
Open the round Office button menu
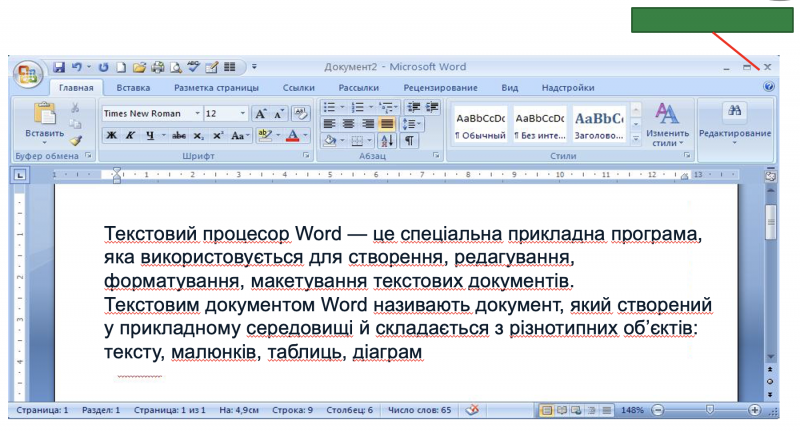[28, 75]
